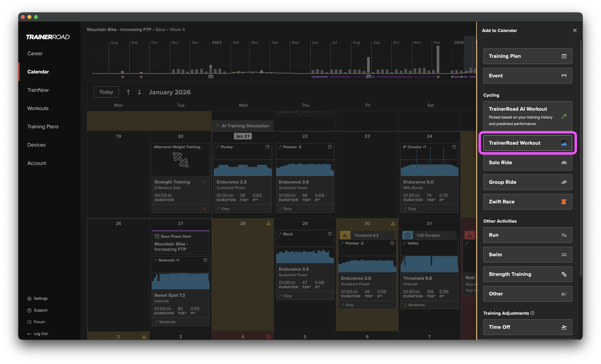Click the Time Off airplane icon
Viewport: 601px width, 364px height.
(x=564, y=327)
